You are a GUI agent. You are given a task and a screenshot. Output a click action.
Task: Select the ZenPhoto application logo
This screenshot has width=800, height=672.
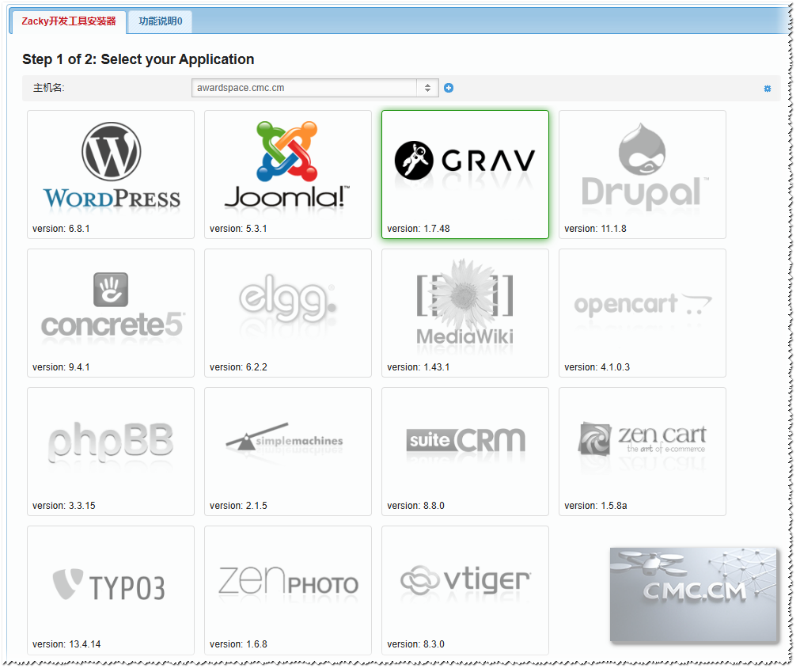288,581
